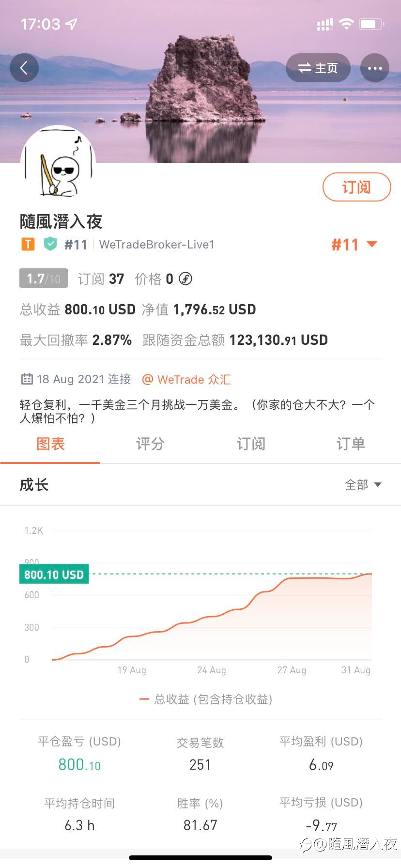Switch using the 主页 swap button
The height and width of the screenshot is (868, 401).
pos(318,68)
